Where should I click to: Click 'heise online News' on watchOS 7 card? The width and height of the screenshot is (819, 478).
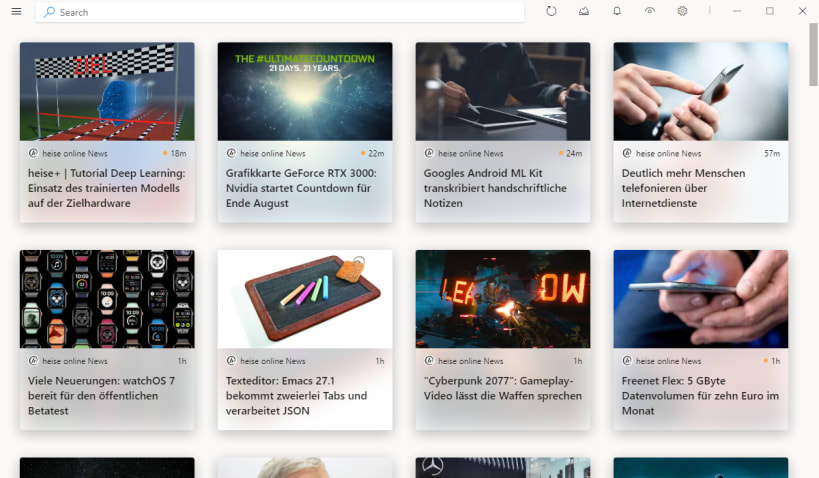point(75,361)
